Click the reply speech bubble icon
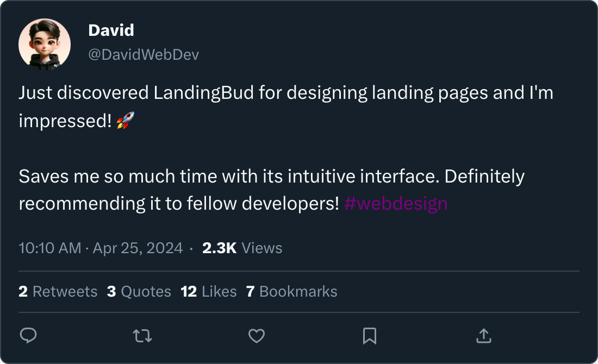 tap(28, 336)
